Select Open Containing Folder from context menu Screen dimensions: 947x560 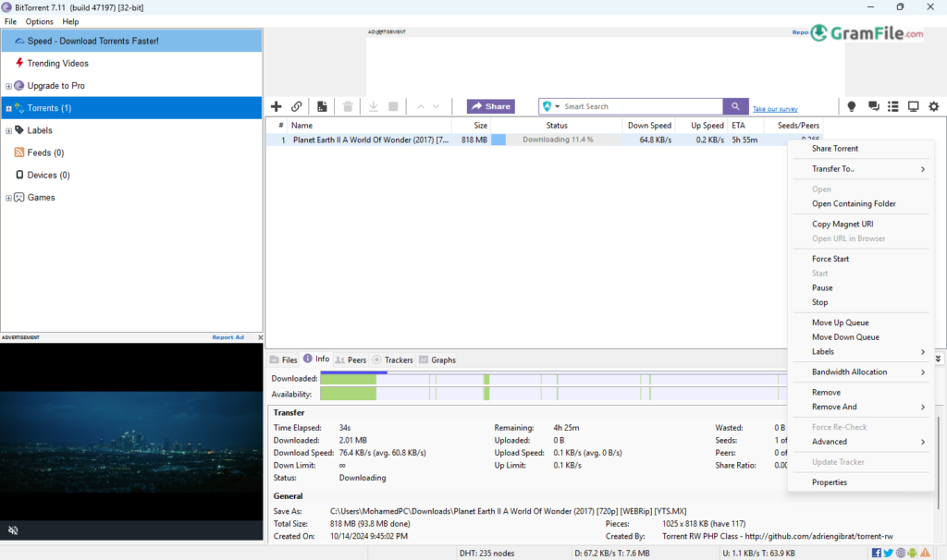[x=854, y=204]
